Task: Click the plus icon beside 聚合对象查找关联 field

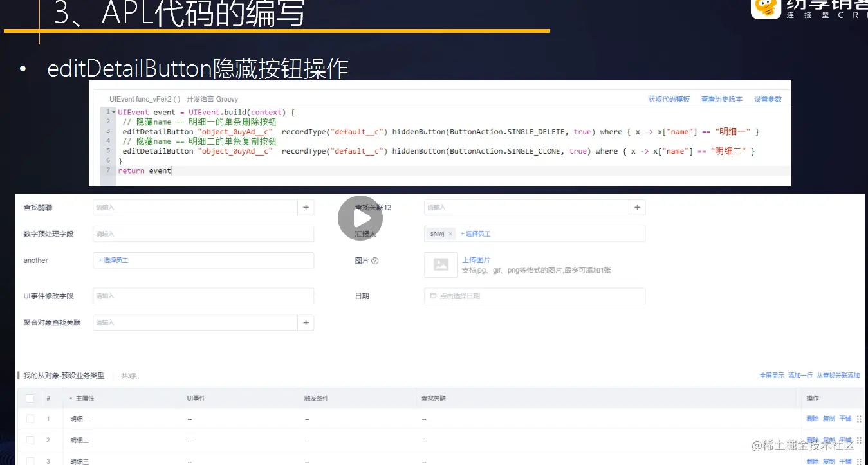Action: (306, 322)
